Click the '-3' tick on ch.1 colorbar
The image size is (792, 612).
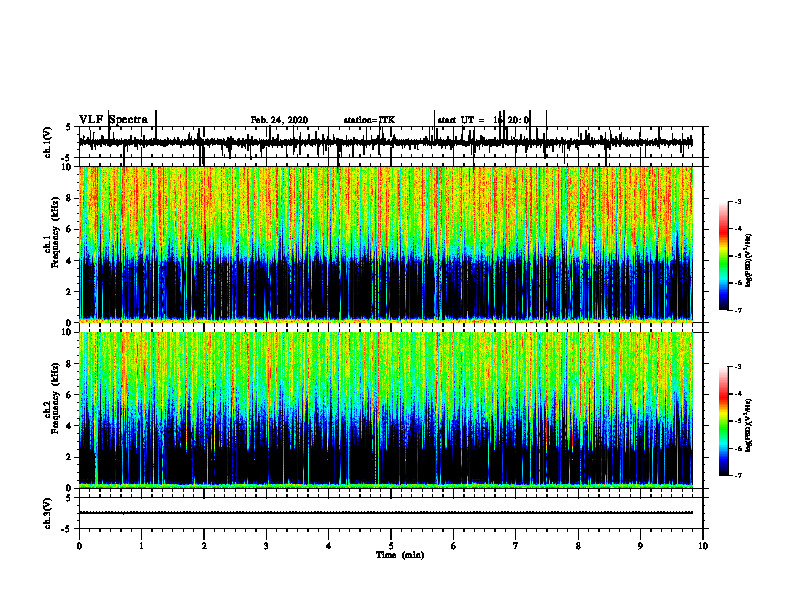point(738,202)
